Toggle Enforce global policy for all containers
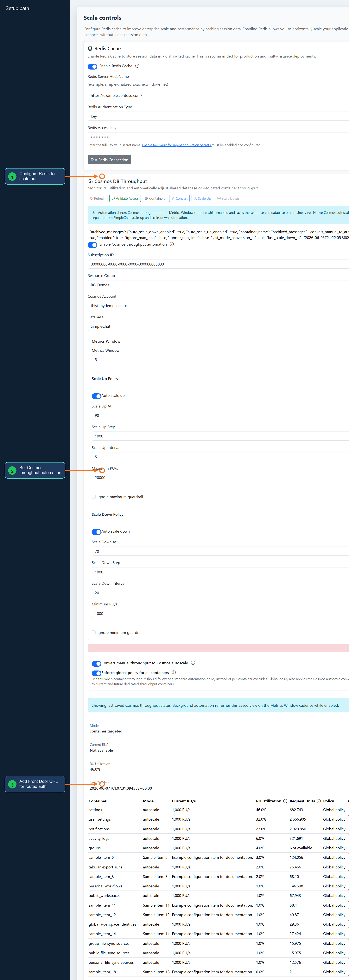Screen dimensions: 349x980 point(96,673)
